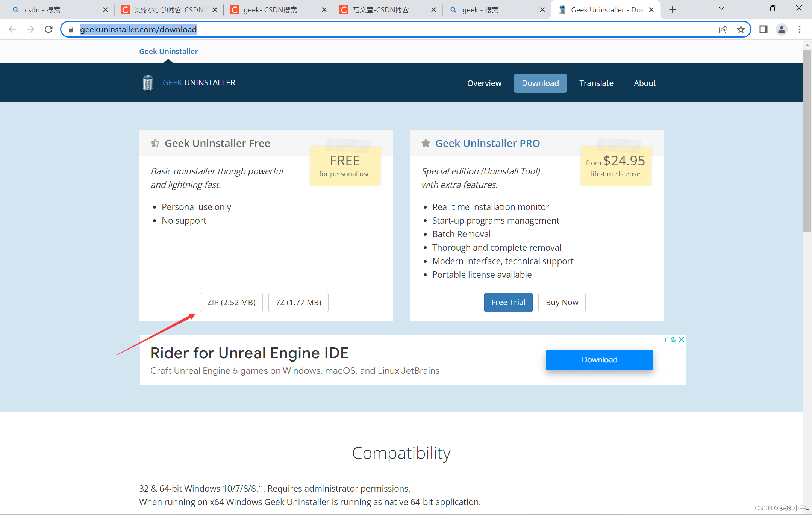Open the browser side panel icon
This screenshot has width=812, height=515.
(x=763, y=29)
